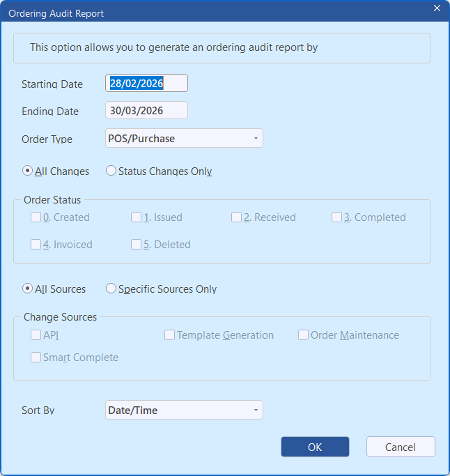This screenshot has height=476, width=450.
Task: Enable the 1. Issued status checkbox
Action: (137, 217)
